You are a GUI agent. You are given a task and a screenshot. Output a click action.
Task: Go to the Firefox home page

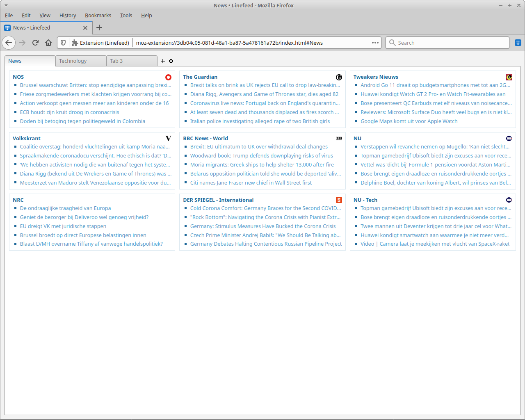(48, 43)
